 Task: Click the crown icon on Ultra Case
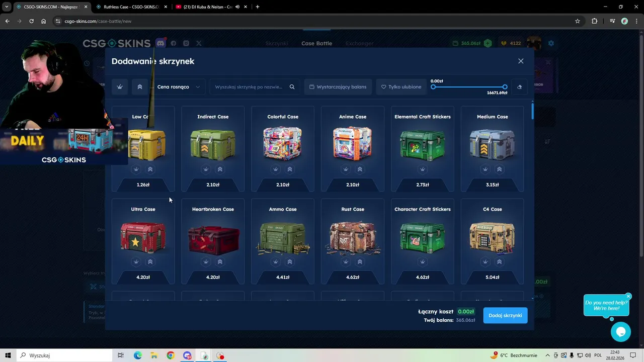click(136, 262)
